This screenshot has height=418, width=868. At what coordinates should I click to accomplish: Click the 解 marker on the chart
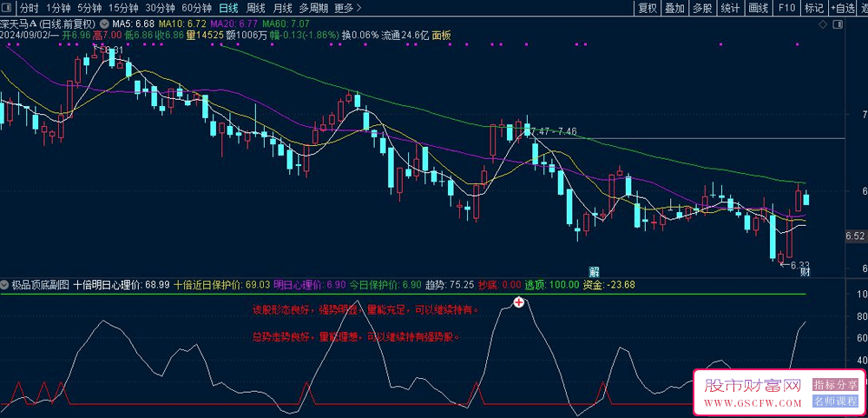[595, 271]
